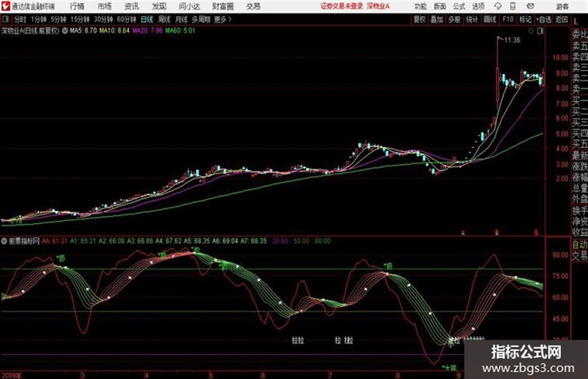Switch to 5分钟 period
The width and height of the screenshot is (588, 379).
click(58, 19)
